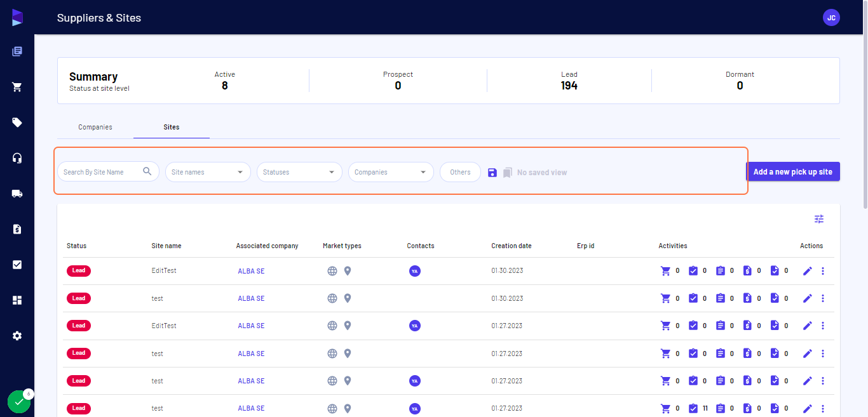The image size is (868, 417).
Task: Click dollar document icon in EditTest 01.30.2023 row
Action: coord(747,271)
